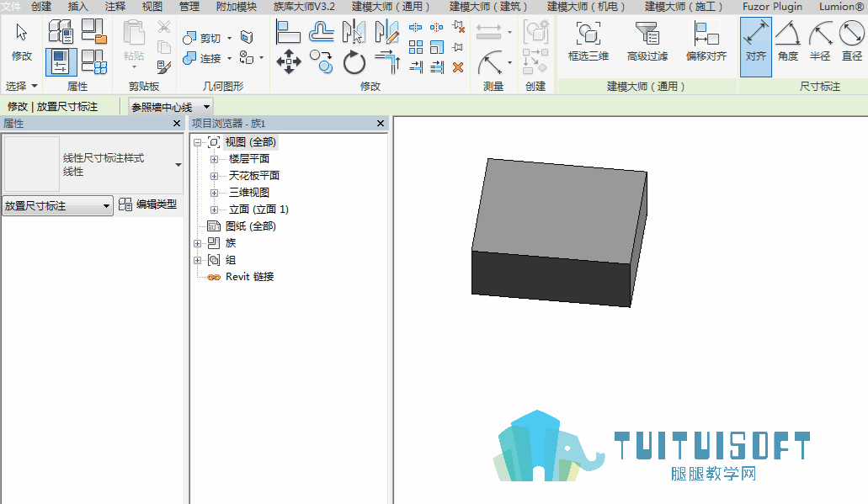Select the Modify arrow tool
This screenshot has width=868, height=504.
[22, 41]
